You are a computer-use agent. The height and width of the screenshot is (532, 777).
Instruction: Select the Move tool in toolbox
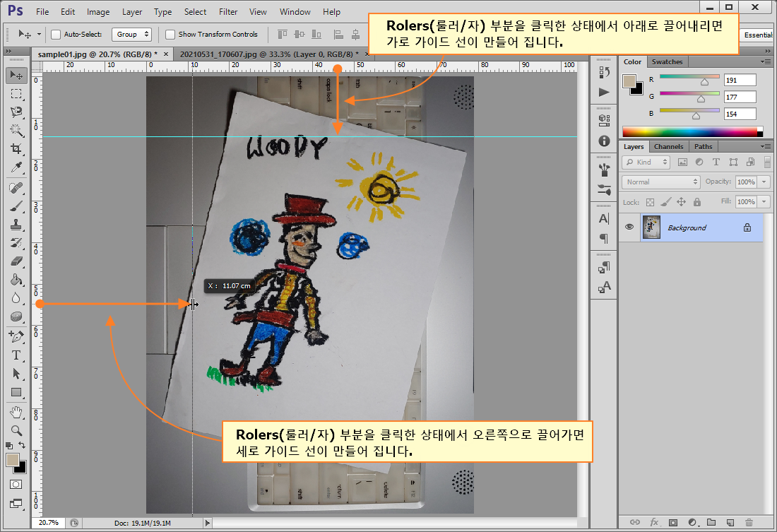(16, 76)
